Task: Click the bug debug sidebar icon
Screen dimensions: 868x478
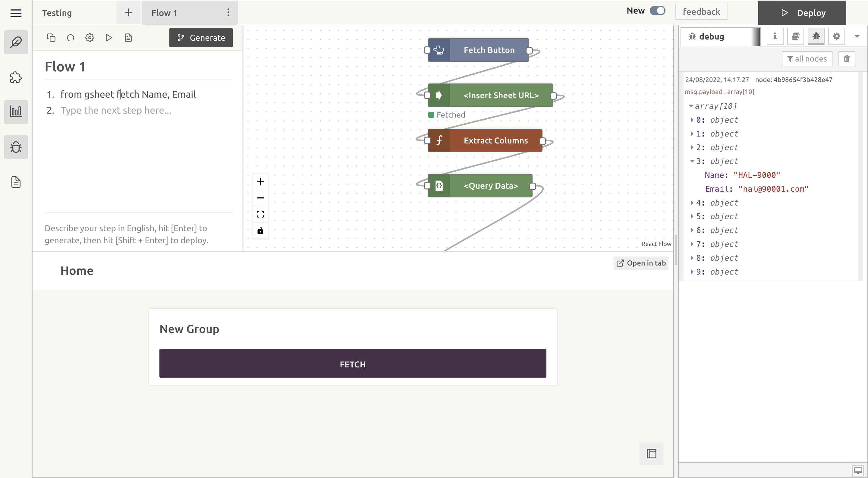Action: pyautogui.click(x=16, y=147)
